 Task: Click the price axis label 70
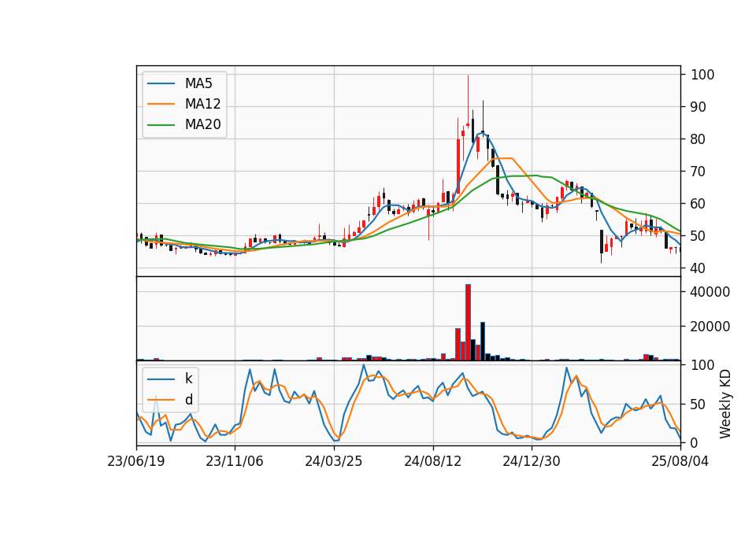[699, 172]
